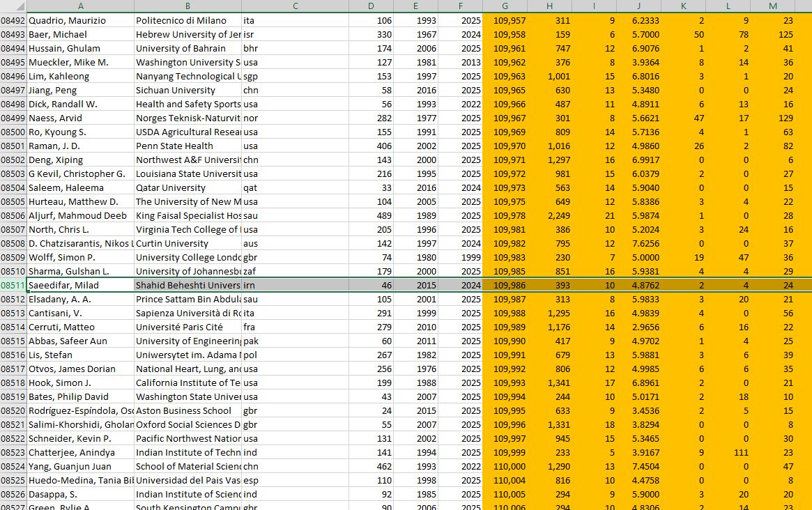
Task: Select the Qatar University cell
Action: point(187,187)
